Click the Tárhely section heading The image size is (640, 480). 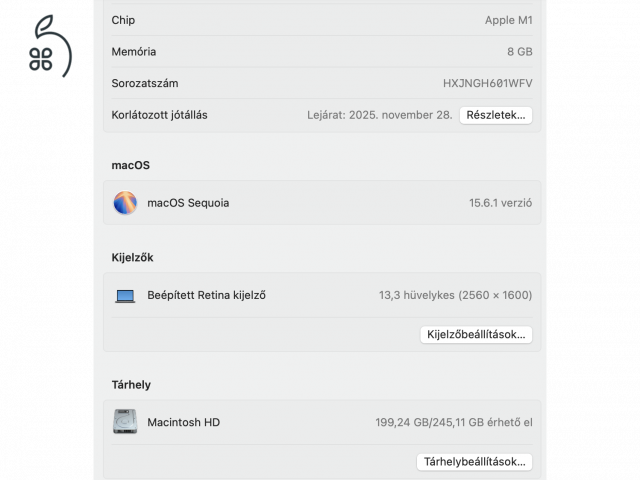click(x=131, y=385)
